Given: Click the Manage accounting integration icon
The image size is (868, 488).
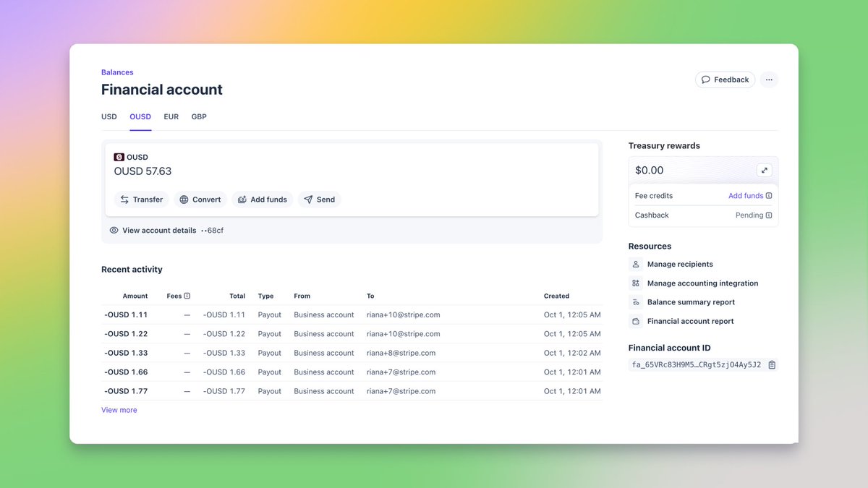Looking at the screenshot, I should (636, 283).
